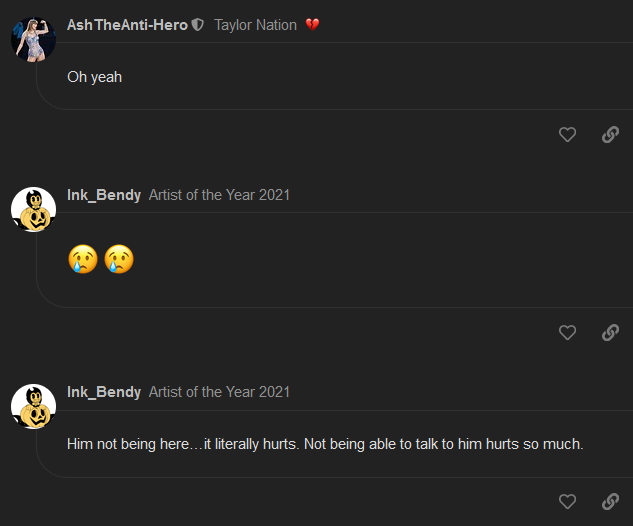Viewport: 633px width, 526px height.
Task: Copy link to the "Oh yeah" post
Action: [610, 135]
